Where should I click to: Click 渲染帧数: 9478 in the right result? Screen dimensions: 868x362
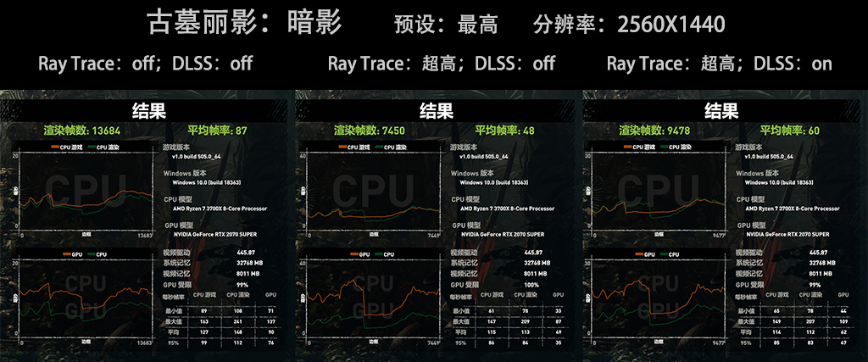click(654, 131)
